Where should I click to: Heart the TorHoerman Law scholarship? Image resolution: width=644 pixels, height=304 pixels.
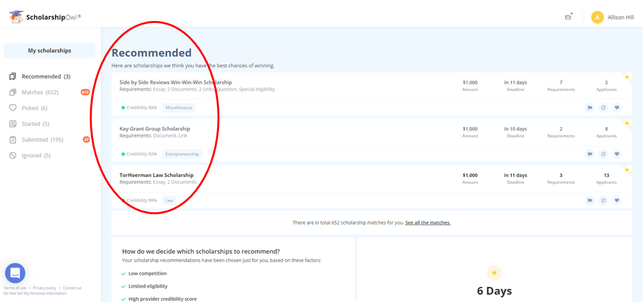point(616,200)
